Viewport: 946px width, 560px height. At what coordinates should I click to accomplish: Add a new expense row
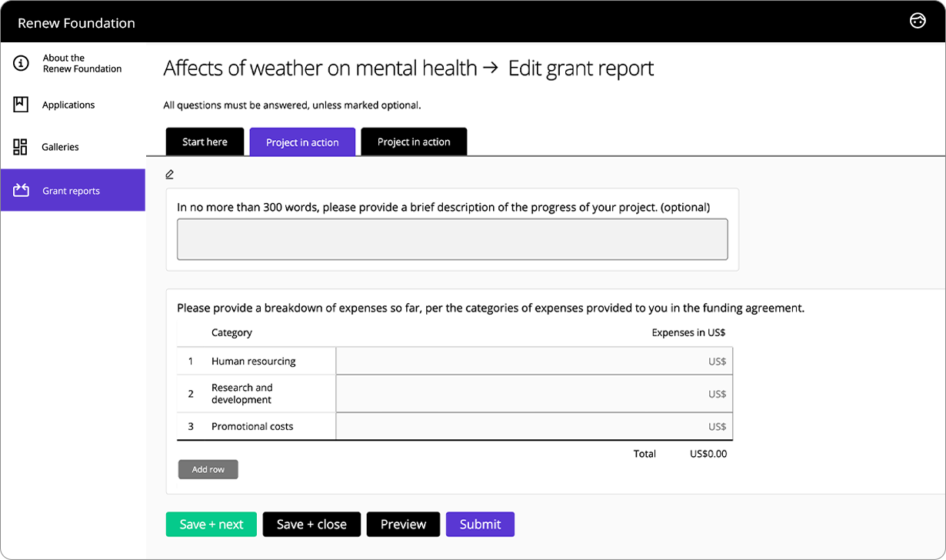pyautogui.click(x=208, y=469)
